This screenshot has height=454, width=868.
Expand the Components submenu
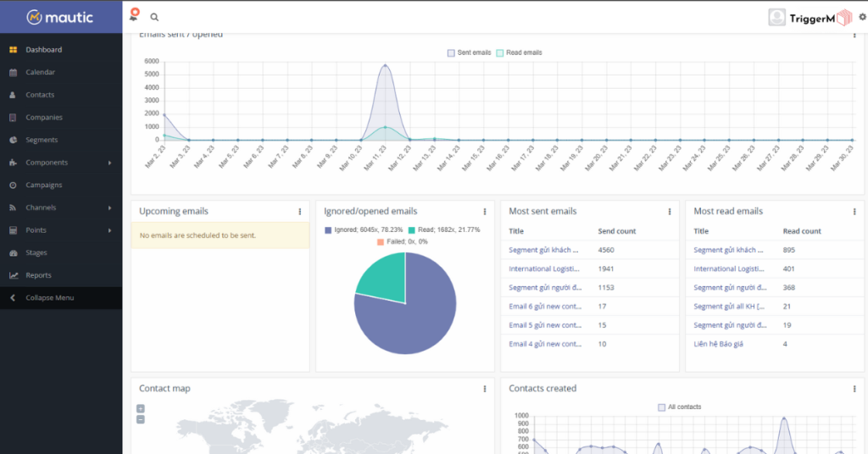[109, 163]
